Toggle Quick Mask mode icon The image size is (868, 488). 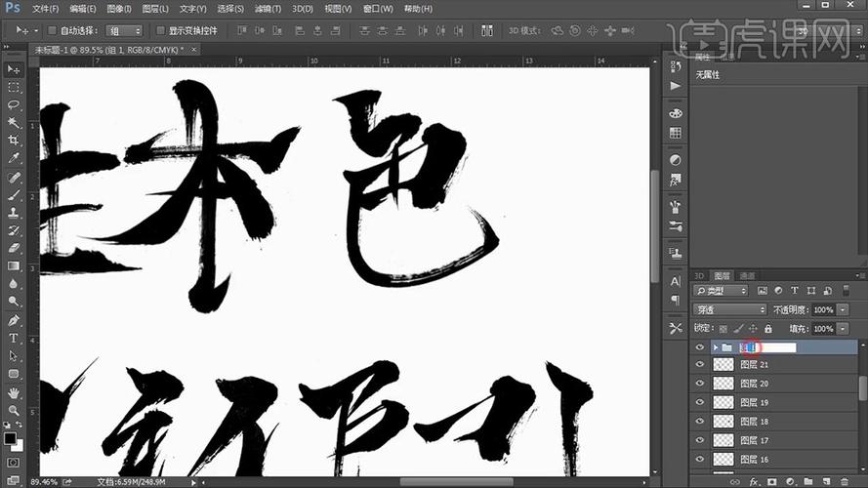pos(14,463)
